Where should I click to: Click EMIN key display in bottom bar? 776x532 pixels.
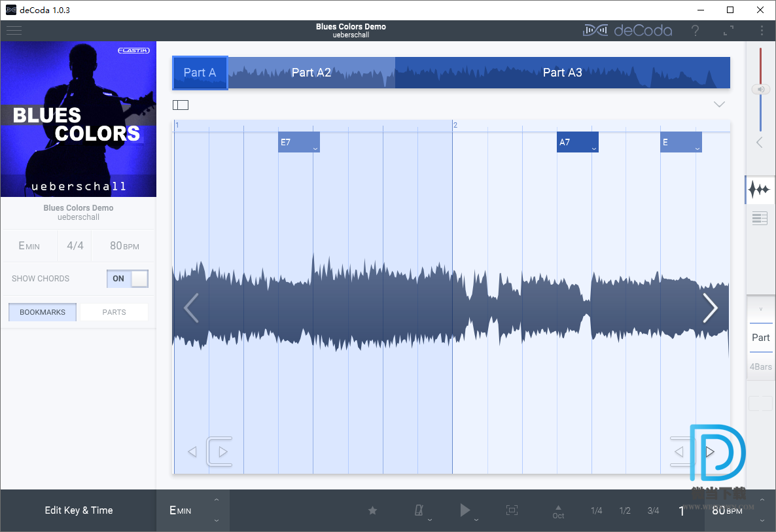pyautogui.click(x=180, y=510)
